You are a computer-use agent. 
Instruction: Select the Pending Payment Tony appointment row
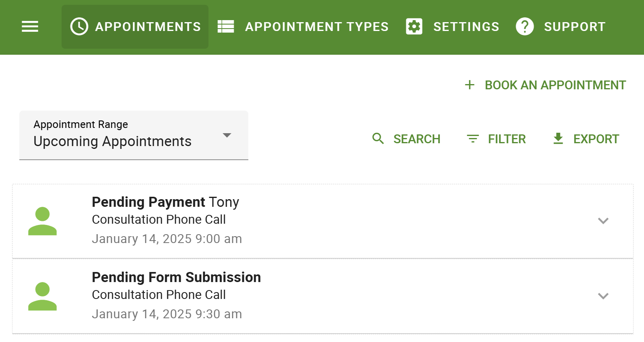pos(282,220)
